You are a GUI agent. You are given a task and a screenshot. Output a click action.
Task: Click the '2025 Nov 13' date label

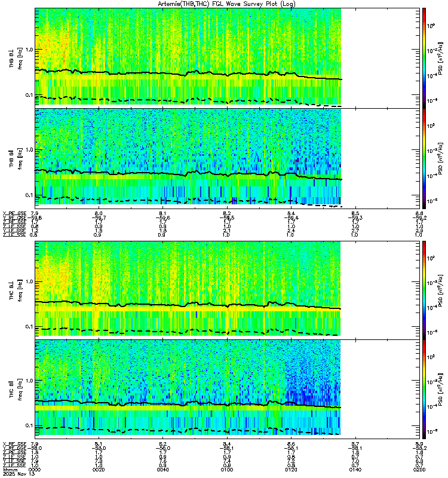(19, 474)
